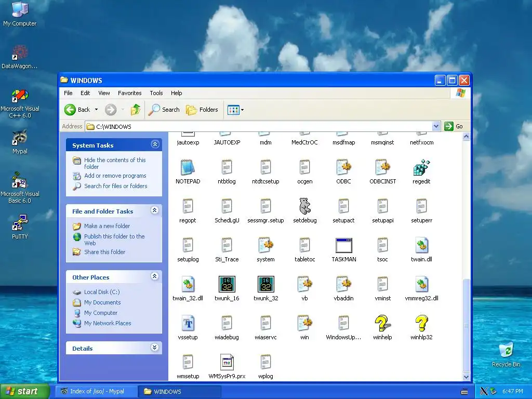Image resolution: width=532 pixels, height=399 pixels.
Task: Click the vertical scrollbar up arrow
Action: click(466, 137)
